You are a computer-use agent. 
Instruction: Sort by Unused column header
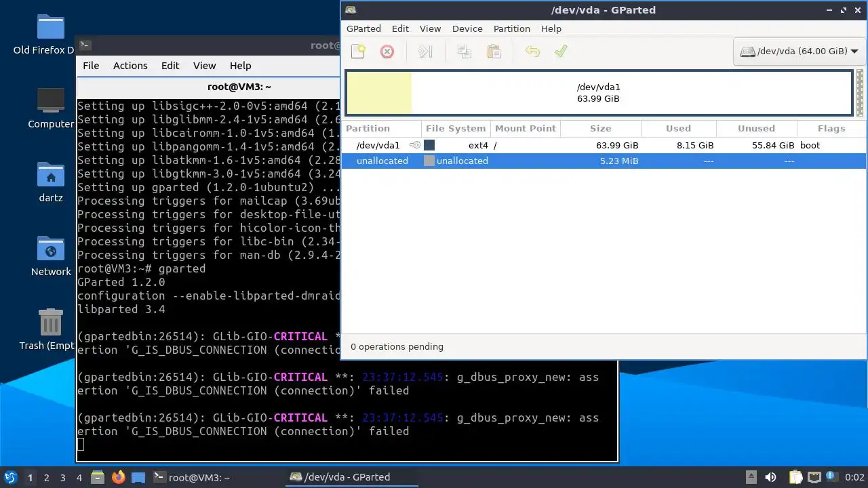756,128
